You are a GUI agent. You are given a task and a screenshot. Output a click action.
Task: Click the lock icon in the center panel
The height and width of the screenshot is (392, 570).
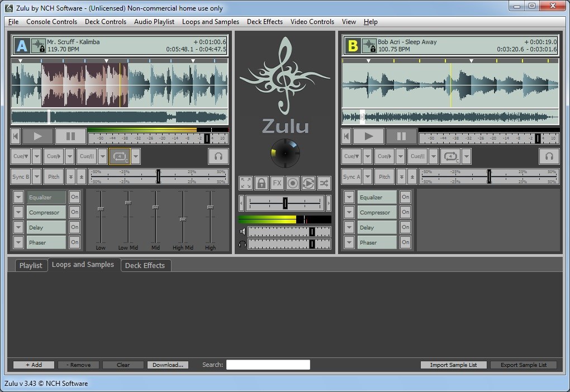click(260, 183)
